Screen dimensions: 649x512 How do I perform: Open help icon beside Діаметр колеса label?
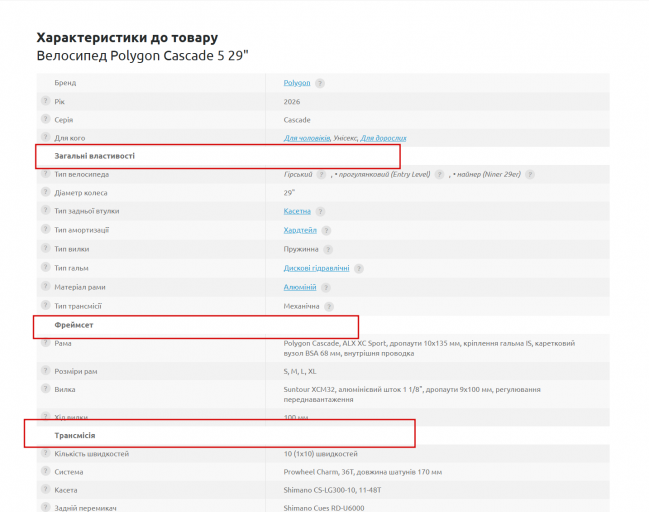45,192
